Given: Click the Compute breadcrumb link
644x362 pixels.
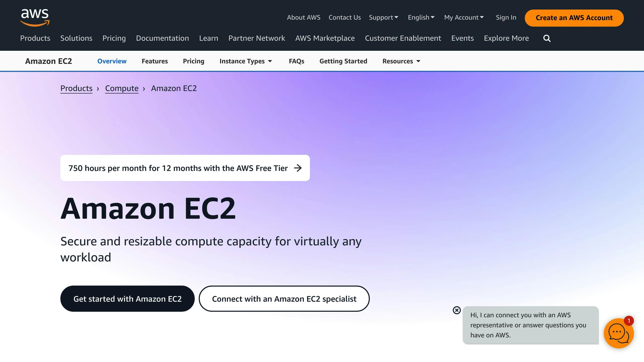Looking at the screenshot, I should pos(122,88).
